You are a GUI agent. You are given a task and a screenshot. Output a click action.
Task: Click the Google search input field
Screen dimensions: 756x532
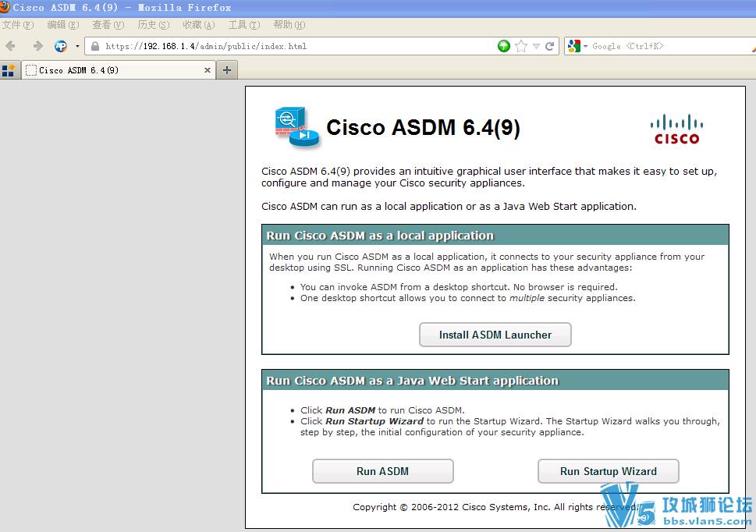[670, 46]
